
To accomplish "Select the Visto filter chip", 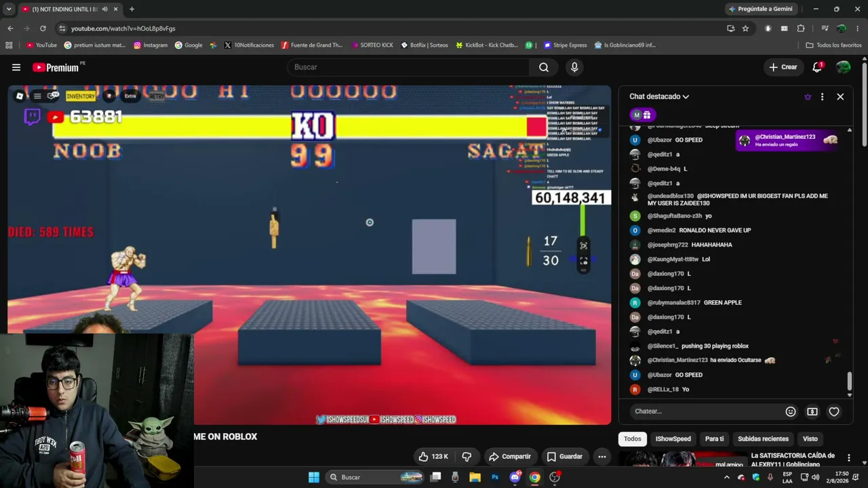I will pyautogui.click(x=810, y=439).
